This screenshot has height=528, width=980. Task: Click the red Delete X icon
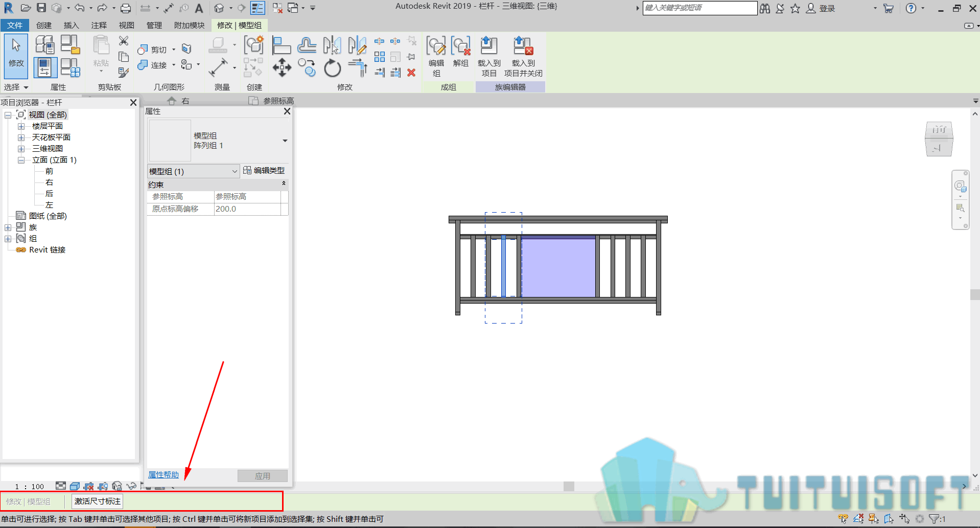click(x=411, y=73)
